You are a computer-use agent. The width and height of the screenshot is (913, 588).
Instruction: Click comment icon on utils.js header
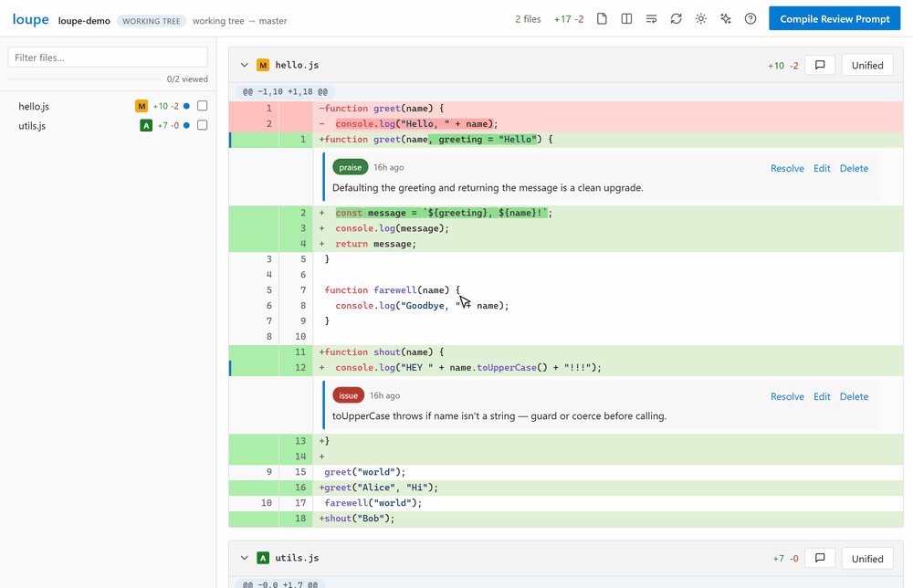coord(820,558)
